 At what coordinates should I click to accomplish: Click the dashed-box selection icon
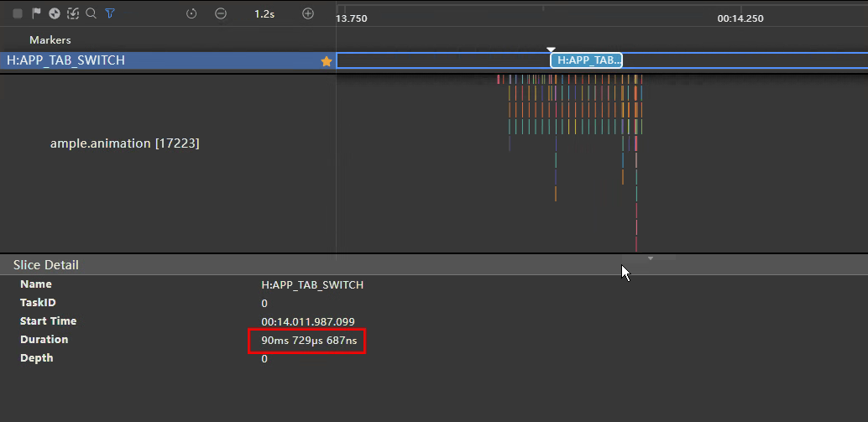pyautogui.click(x=73, y=13)
